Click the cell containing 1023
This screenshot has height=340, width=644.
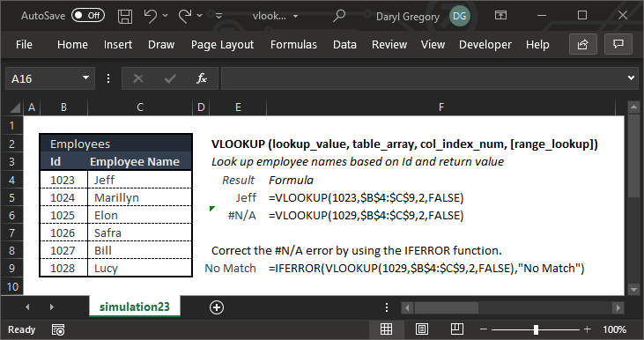pyautogui.click(x=63, y=180)
